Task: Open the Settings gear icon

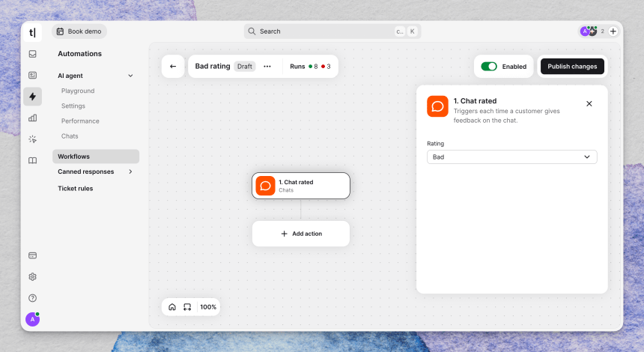Action: click(x=32, y=277)
